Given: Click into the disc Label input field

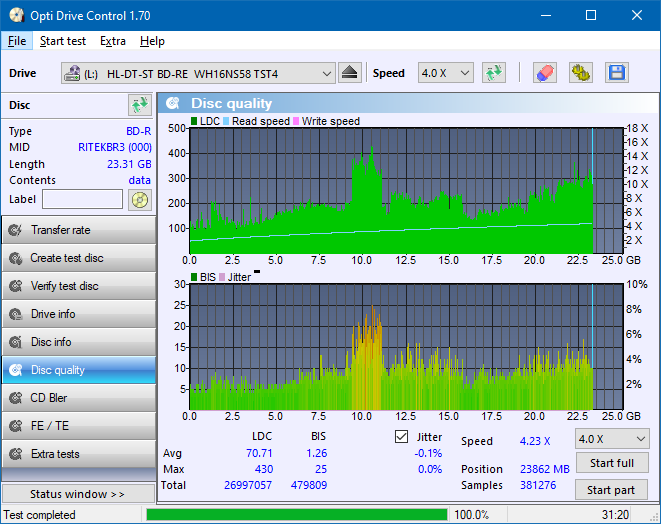Looking at the screenshot, I should point(83,199).
